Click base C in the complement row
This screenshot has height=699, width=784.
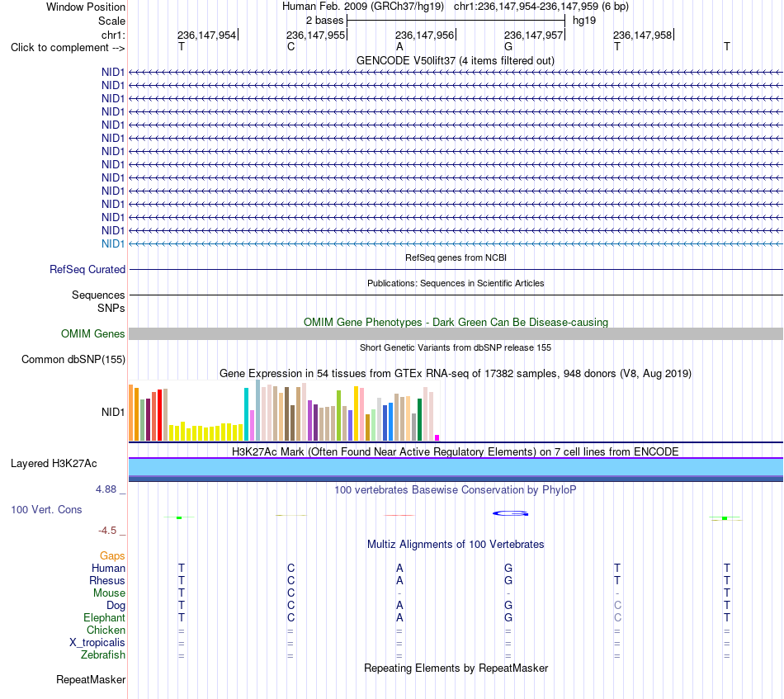pos(291,46)
